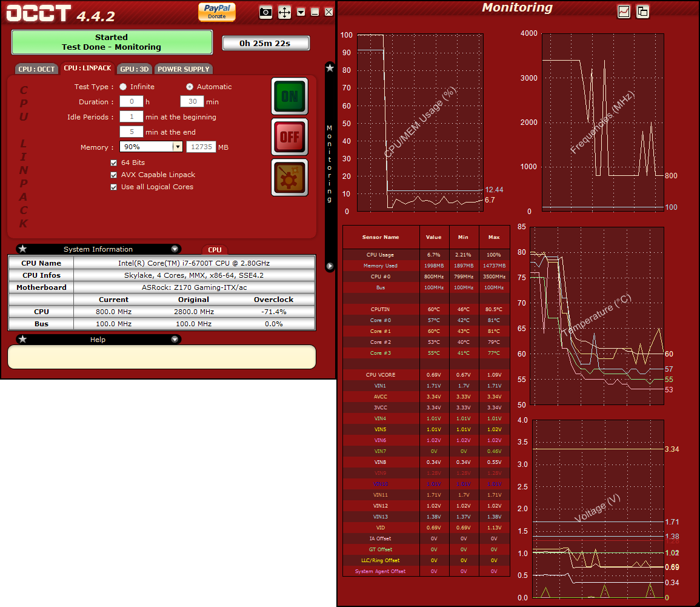The height and width of the screenshot is (607, 700).
Task: Click star icon beside System Information
Action: (23, 249)
